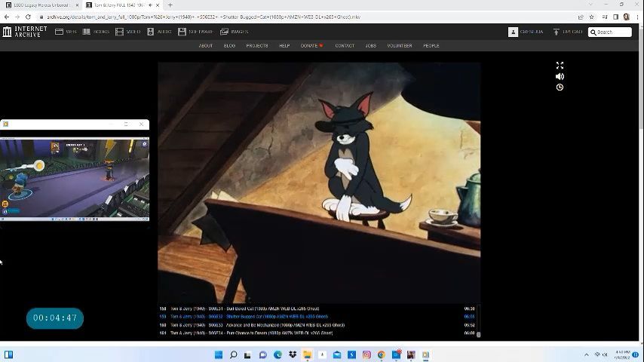644x362 pixels.
Task: Open the Chrome three-dot menu
Action: tap(637, 17)
